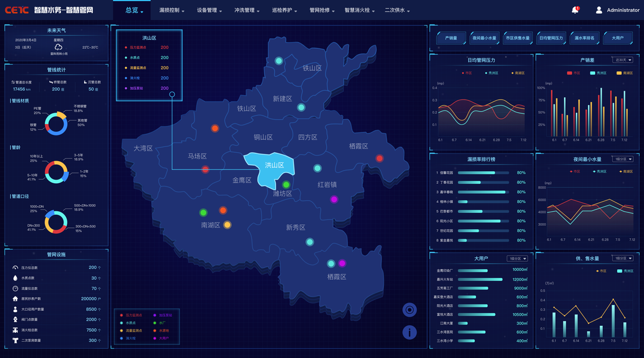Click the red marker in 栖霞区 east
This screenshot has width=644, height=358.
[379, 158]
